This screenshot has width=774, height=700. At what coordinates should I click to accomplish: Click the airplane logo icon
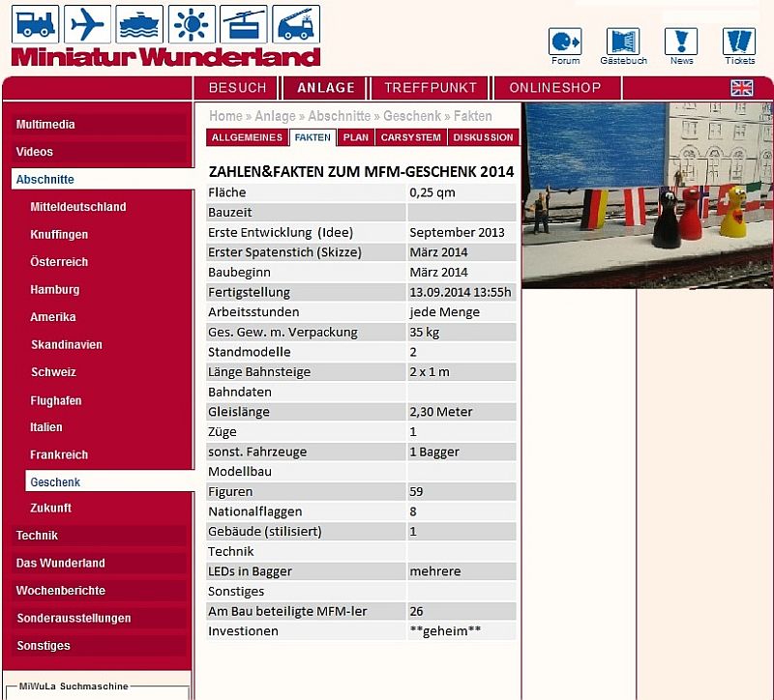point(88,23)
